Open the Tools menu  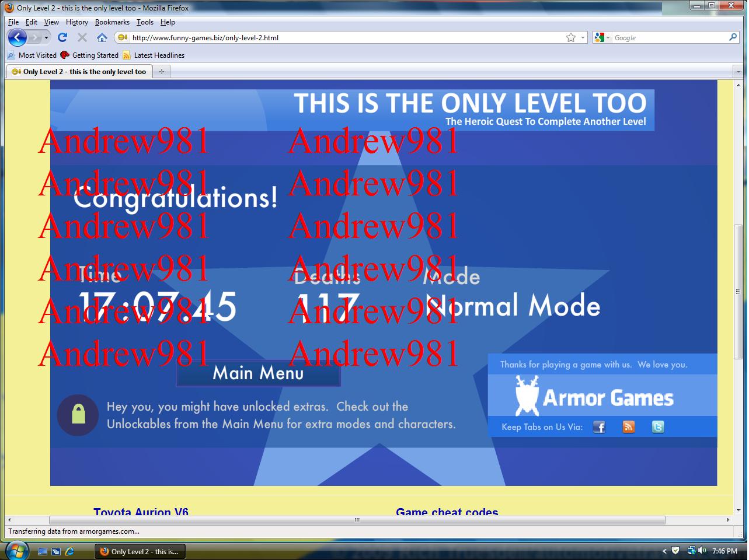pyautogui.click(x=145, y=22)
